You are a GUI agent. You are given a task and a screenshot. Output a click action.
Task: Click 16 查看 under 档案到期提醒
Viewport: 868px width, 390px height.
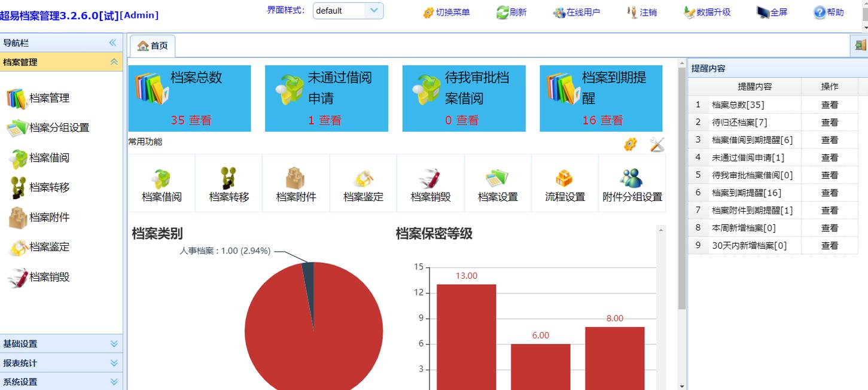click(x=602, y=120)
